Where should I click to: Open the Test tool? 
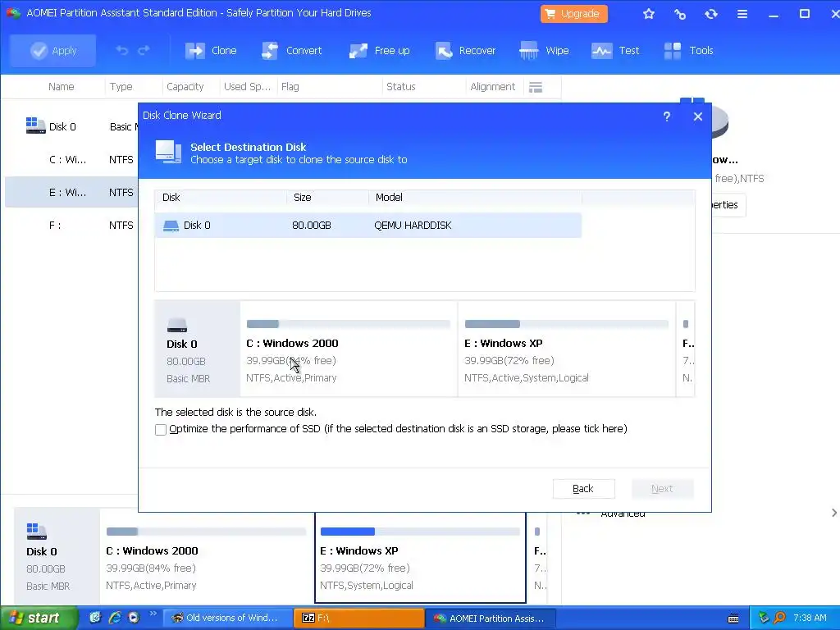[615, 51]
